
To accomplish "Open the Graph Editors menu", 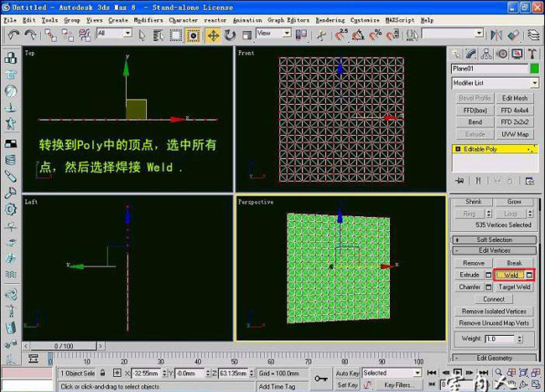I will point(288,20).
